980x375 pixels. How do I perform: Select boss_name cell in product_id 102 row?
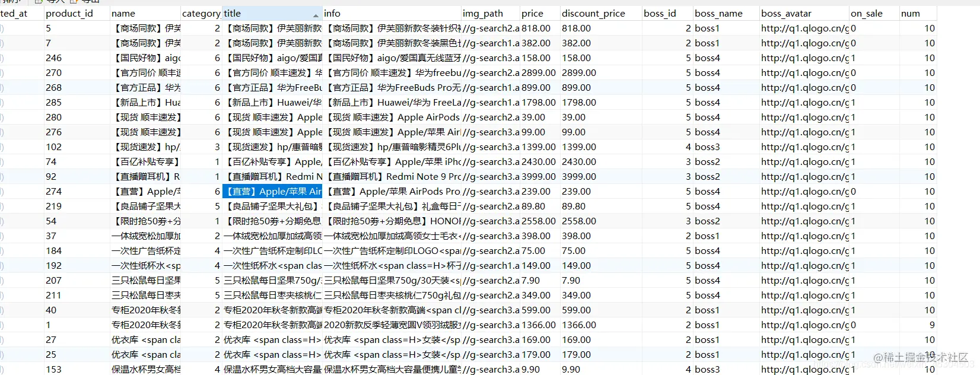(727, 147)
